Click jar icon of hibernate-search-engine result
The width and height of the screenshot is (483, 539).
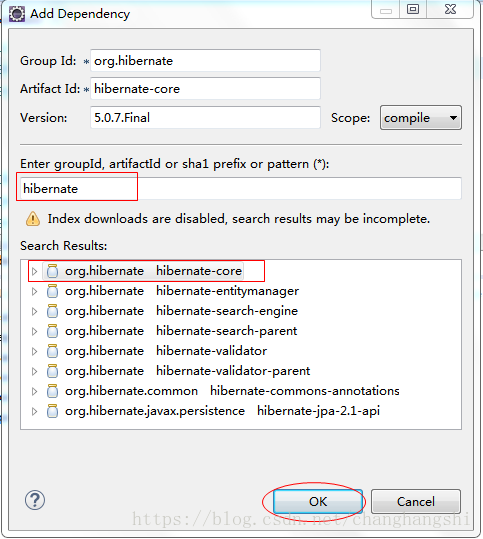[x=52, y=311]
